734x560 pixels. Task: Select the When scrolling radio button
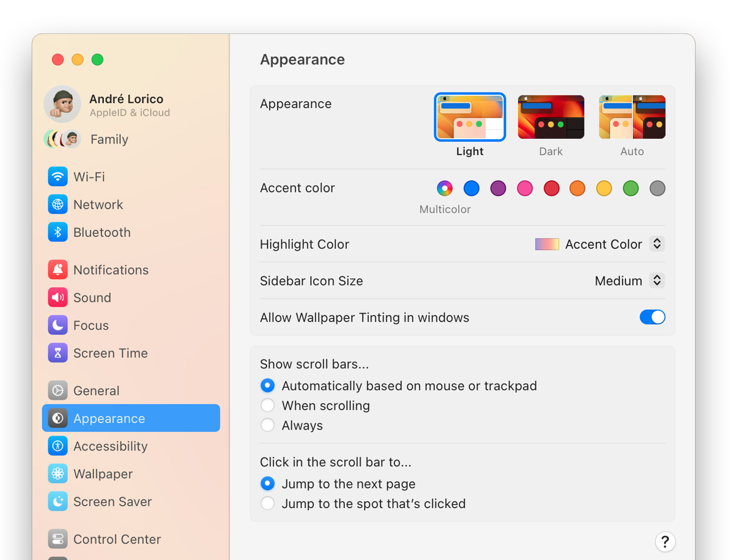[268, 405]
